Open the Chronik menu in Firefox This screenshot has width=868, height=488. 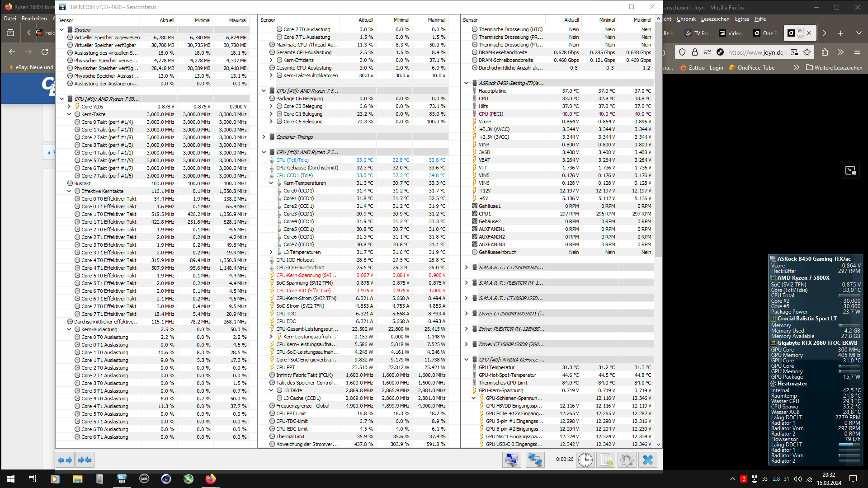(x=686, y=19)
